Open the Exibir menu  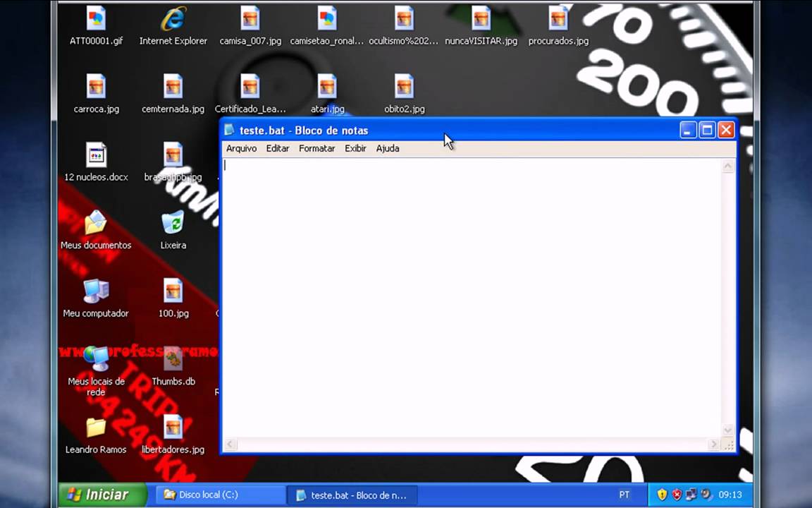tap(355, 148)
